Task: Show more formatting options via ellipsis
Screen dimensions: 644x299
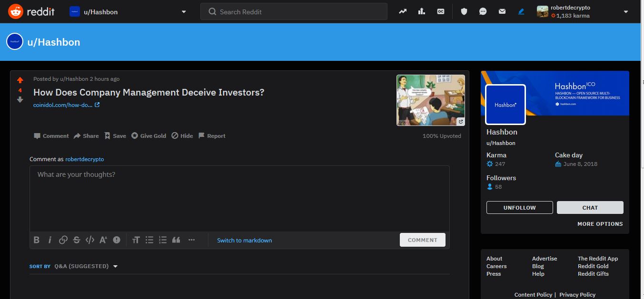Action: pyautogui.click(x=191, y=240)
